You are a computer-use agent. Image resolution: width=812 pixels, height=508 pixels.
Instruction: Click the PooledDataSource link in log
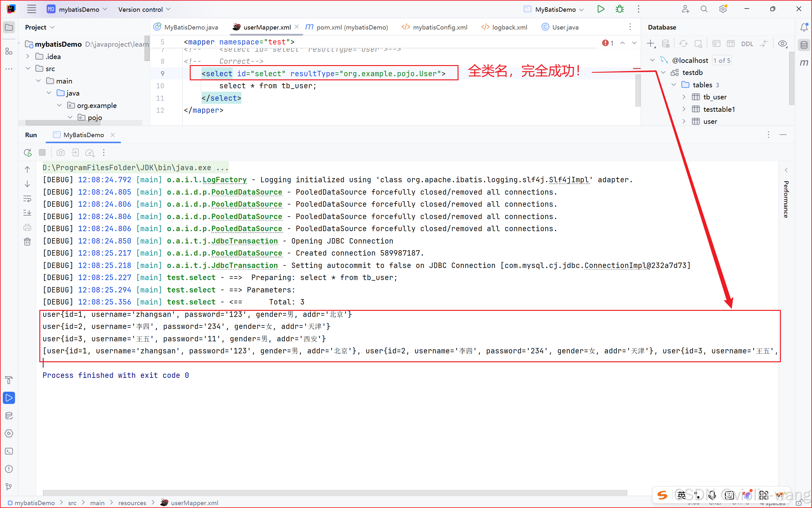pos(246,192)
